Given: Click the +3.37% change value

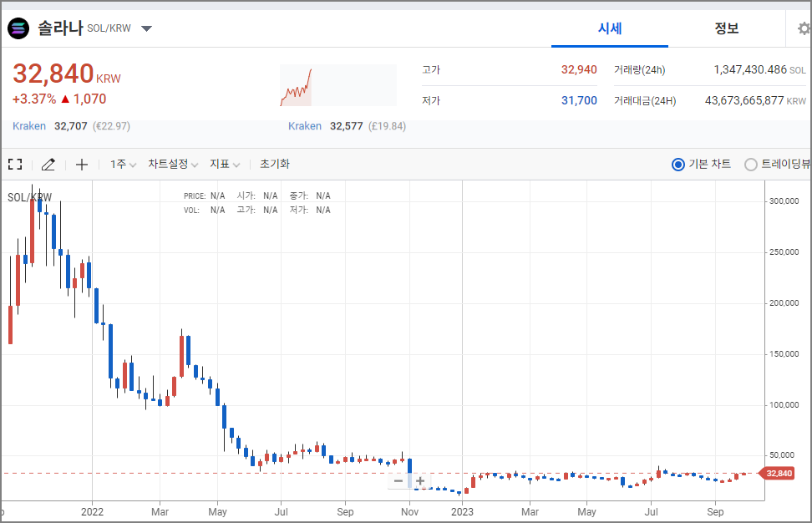Looking at the screenshot, I should [34, 99].
